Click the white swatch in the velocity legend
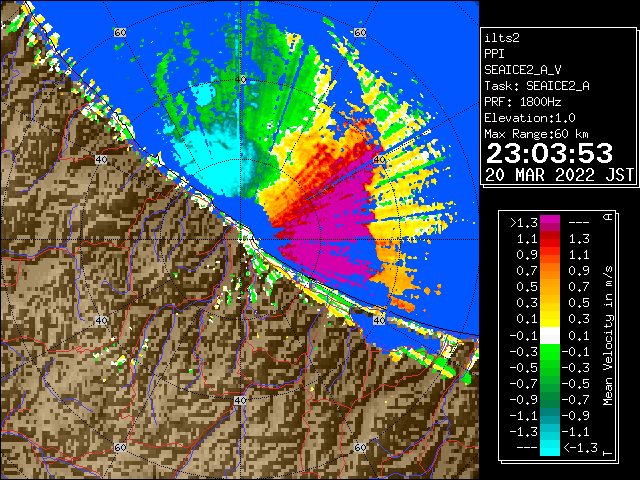Viewport: 640px width, 480px height. 550,336
